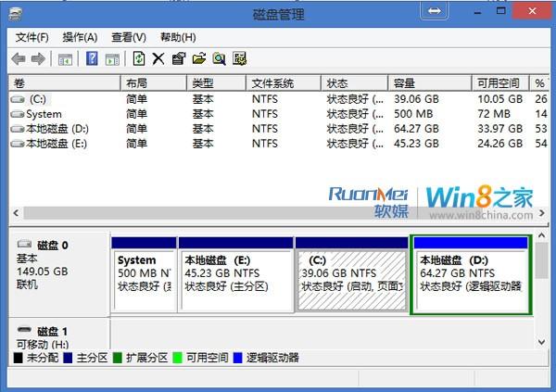This screenshot has width=556, height=392.
Task: Click the disk pane scroll-down arrow
Action: 541,342
